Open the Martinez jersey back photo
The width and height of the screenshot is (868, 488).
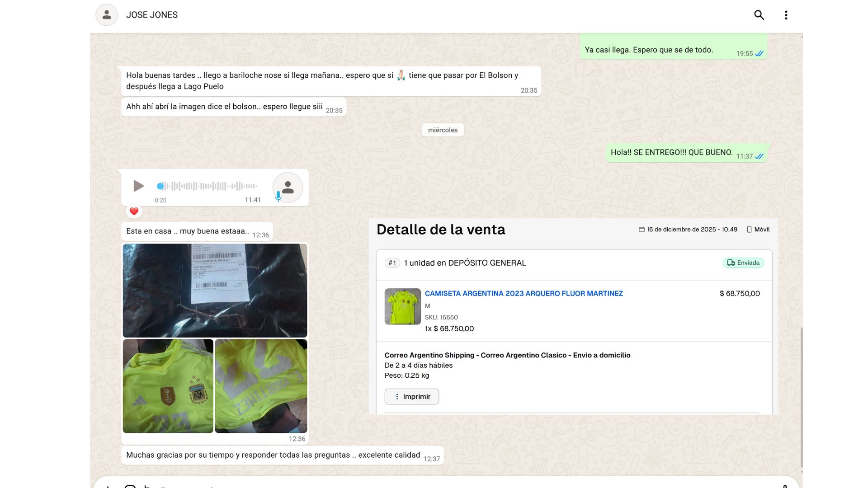[x=261, y=386]
